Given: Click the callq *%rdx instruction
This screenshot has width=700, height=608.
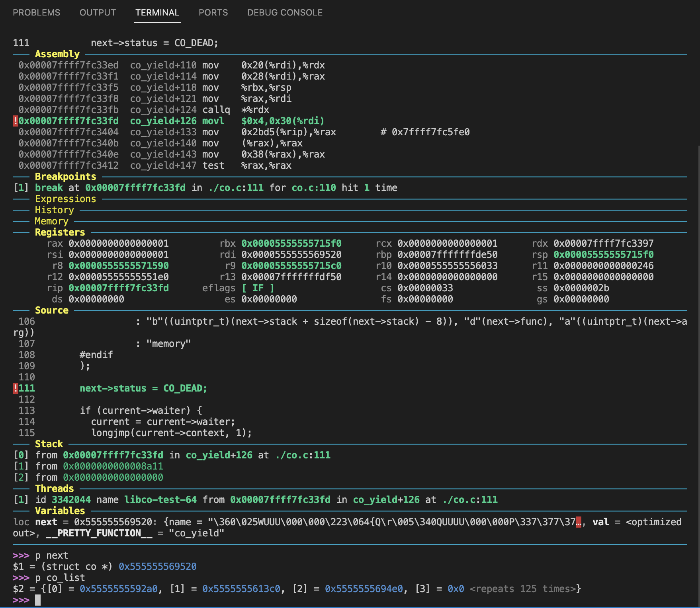Looking at the screenshot, I should [x=236, y=109].
